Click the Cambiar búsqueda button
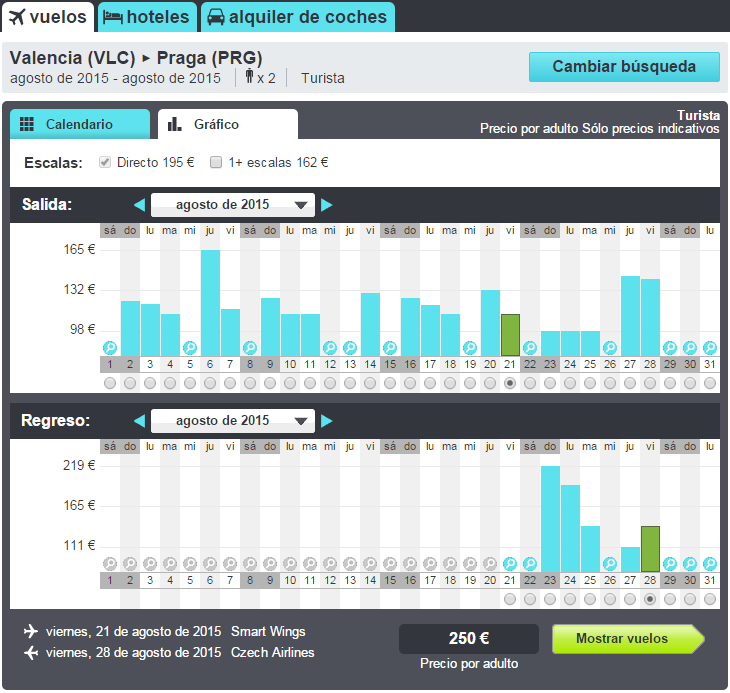Screen dimensions: 730x693 click(x=624, y=67)
